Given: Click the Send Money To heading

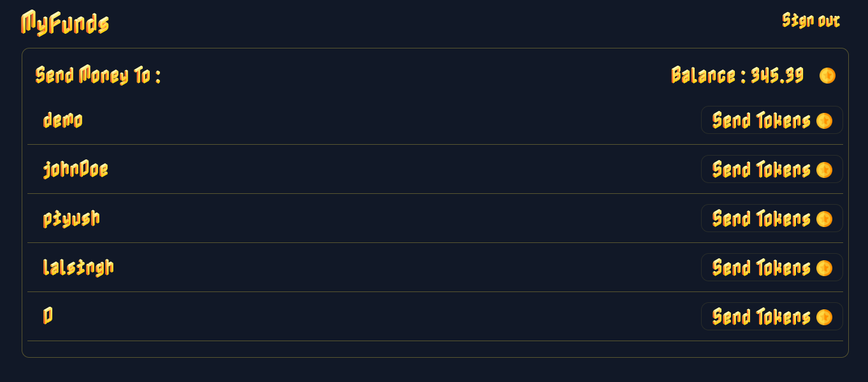Looking at the screenshot, I should tap(98, 76).
